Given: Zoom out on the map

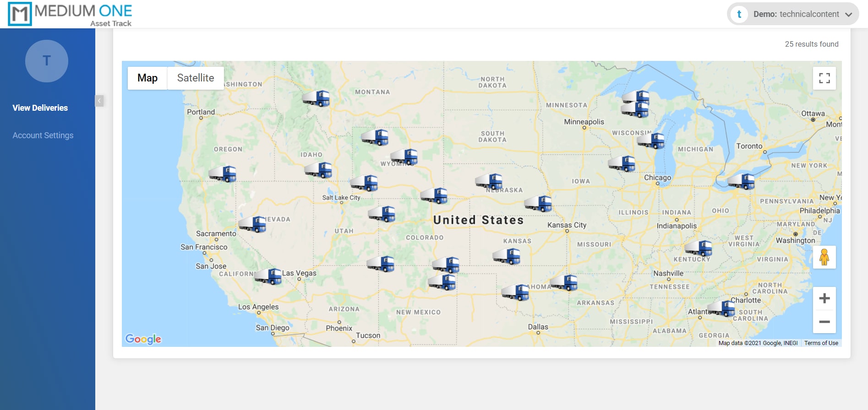Looking at the screenshot, I should [824, 322].
